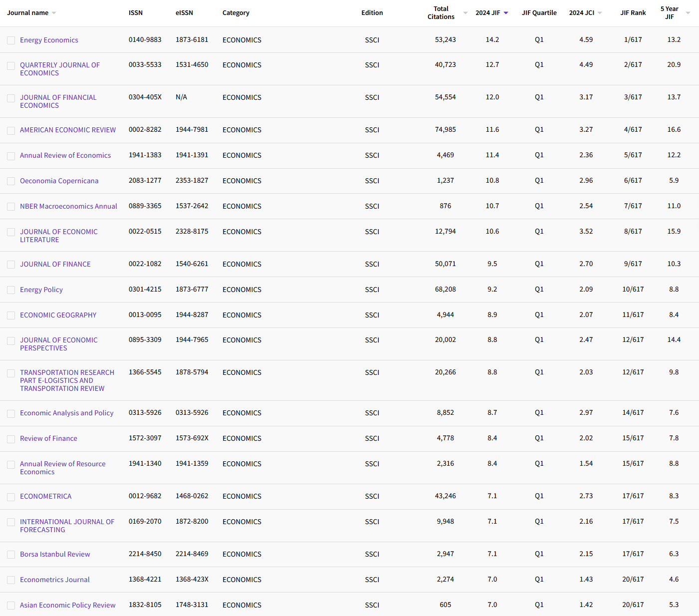Viewport: 699px width, 616px height.
Task: Open Review of Finance link
Action: point(48,438)
